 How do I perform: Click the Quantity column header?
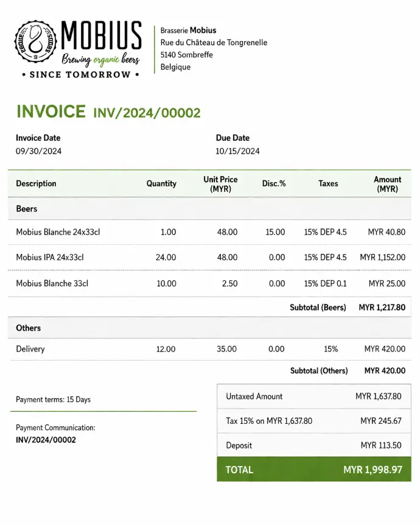(161, 183)
